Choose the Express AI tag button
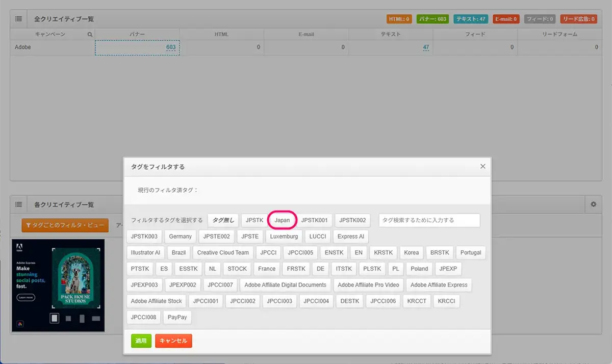 pyautogui.click(x=351, y=237)
